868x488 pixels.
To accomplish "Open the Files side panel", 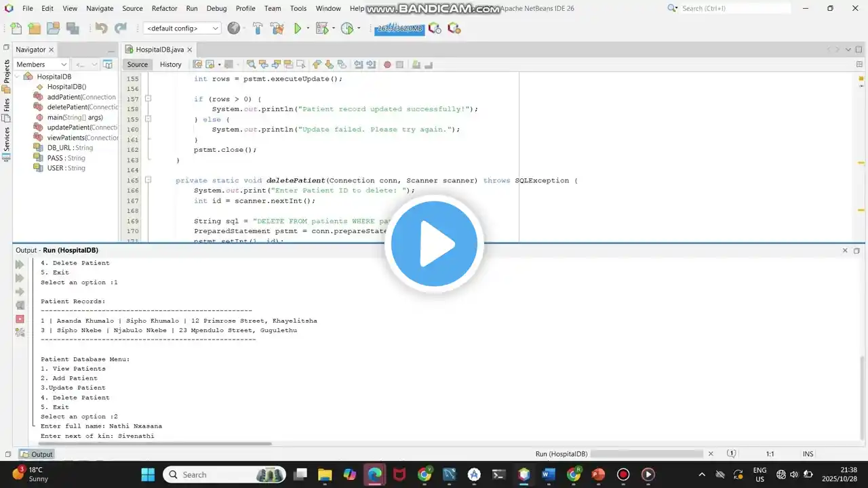I will coord(6,110).
